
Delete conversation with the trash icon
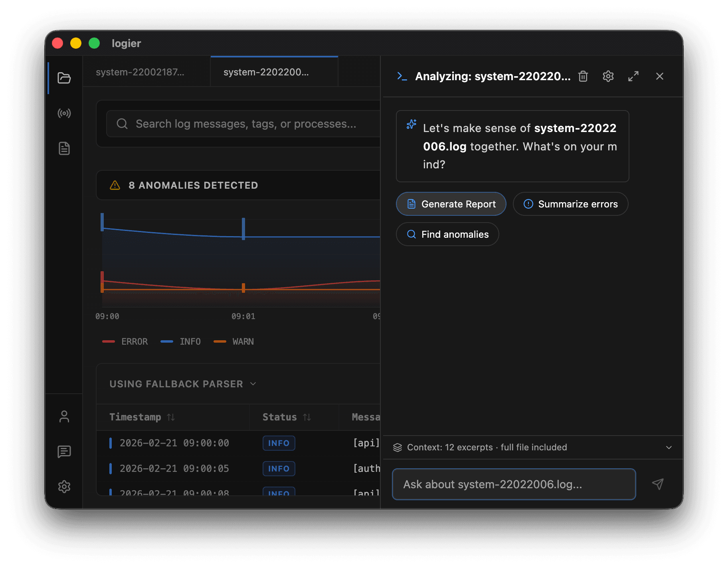click(x=583, y=76)
